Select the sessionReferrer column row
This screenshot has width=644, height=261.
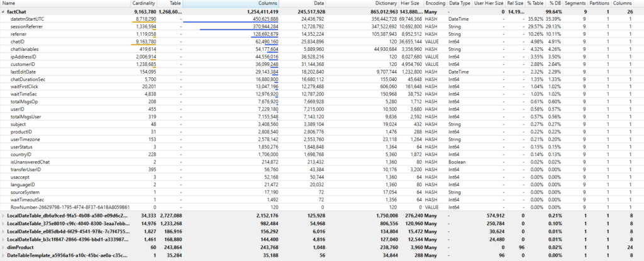[322, 26]
